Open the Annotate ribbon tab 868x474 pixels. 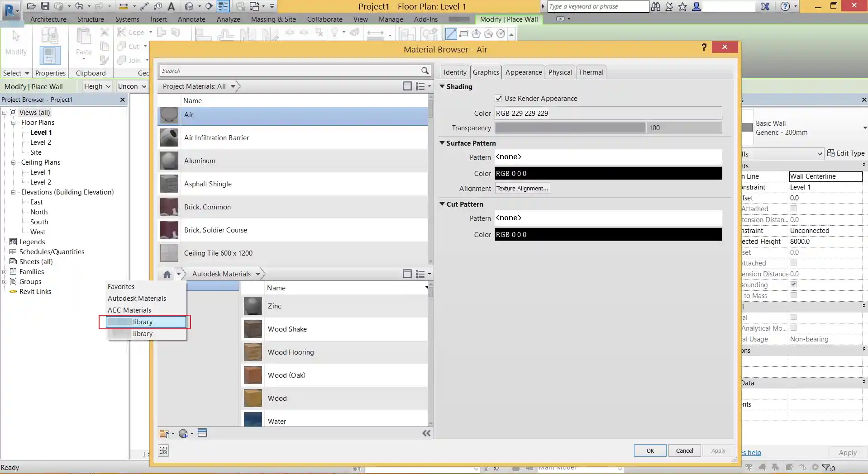(x=191, y=19)
